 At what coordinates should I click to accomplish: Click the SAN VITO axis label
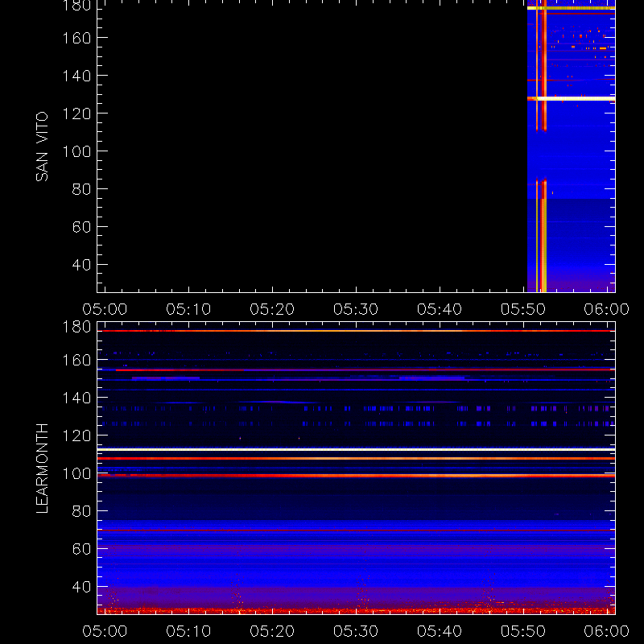click(x=42, y=147)
